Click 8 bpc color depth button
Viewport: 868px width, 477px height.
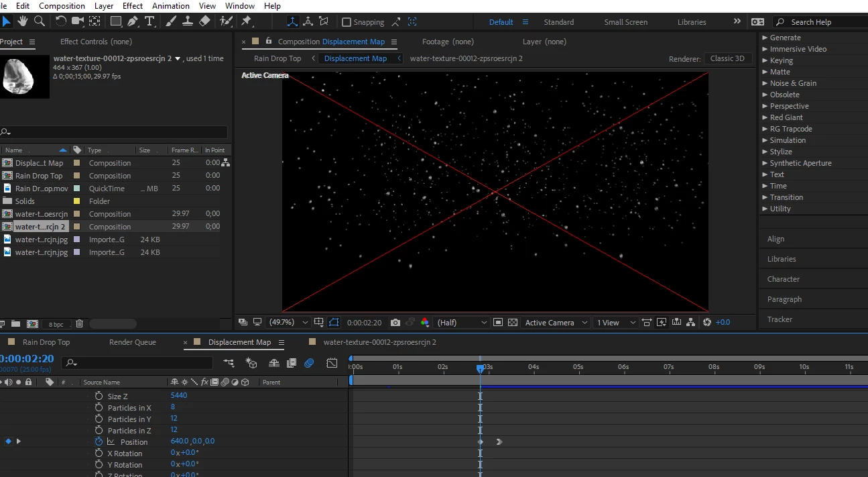(x=56, y=324)
